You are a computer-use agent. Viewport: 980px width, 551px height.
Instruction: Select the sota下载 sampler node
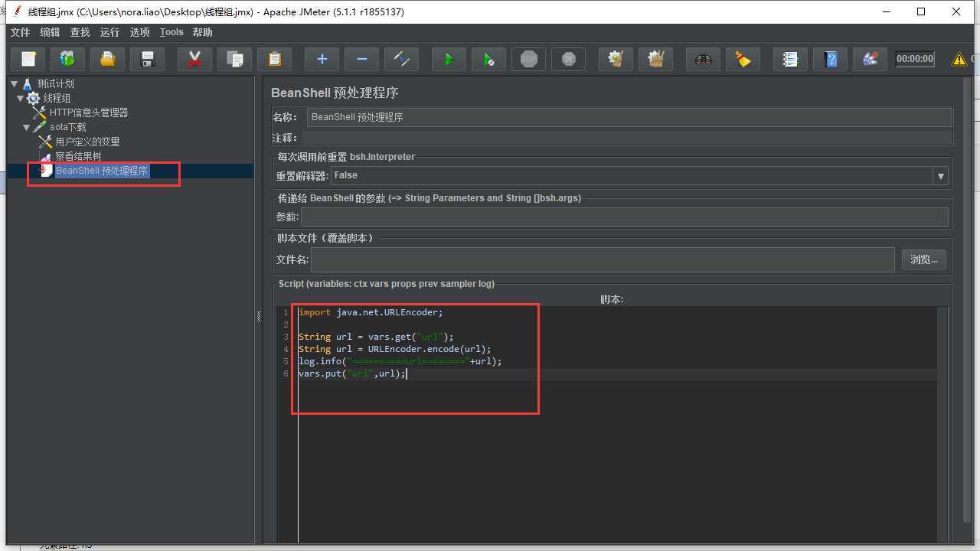pos(68,127)
